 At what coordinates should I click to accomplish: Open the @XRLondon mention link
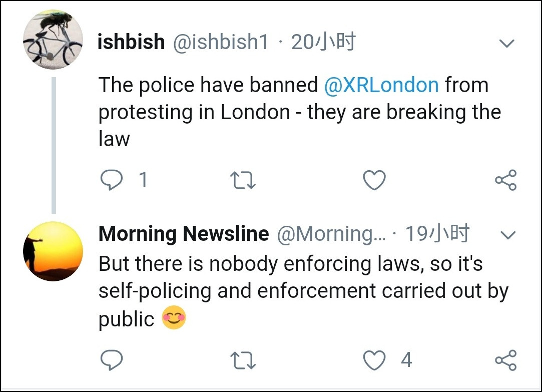(381, 85)
